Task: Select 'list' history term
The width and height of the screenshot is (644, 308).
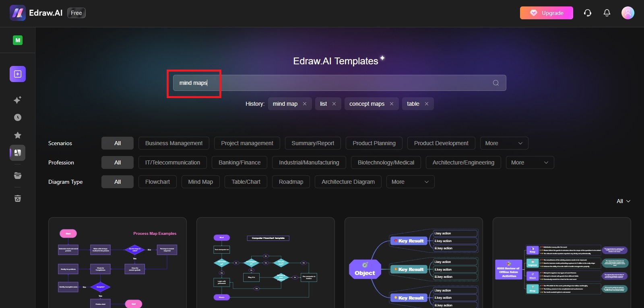Action: click(324, 104)
